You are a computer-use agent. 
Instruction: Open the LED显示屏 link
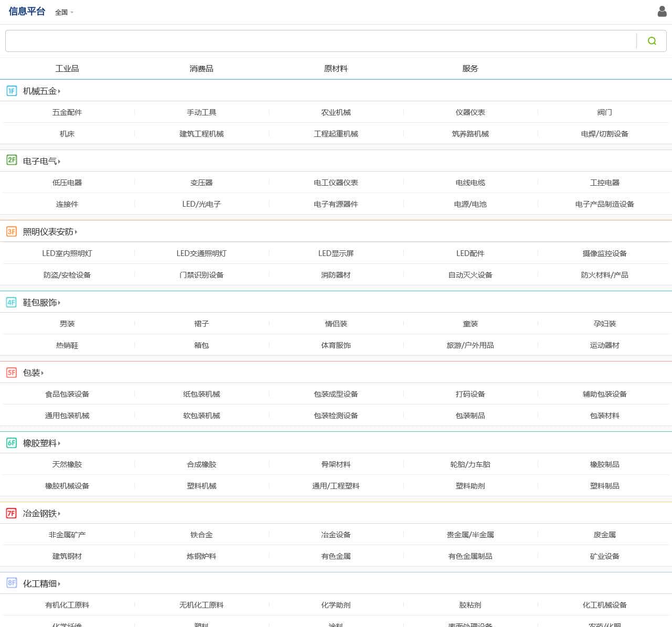pyautogui.click(x=336, y=253)
